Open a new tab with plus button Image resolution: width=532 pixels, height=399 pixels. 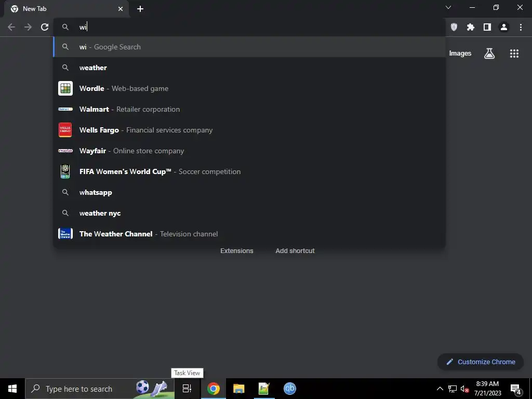point(140,9)
